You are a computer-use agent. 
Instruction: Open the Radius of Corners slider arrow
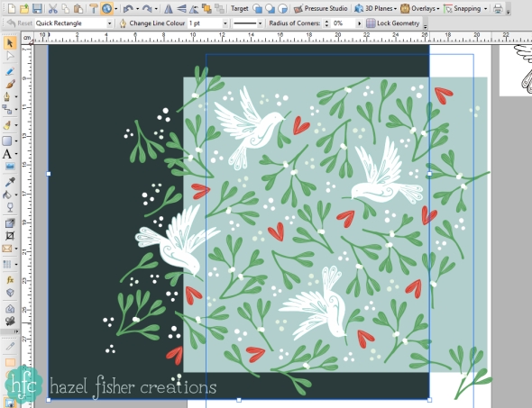tap(359, 23)
